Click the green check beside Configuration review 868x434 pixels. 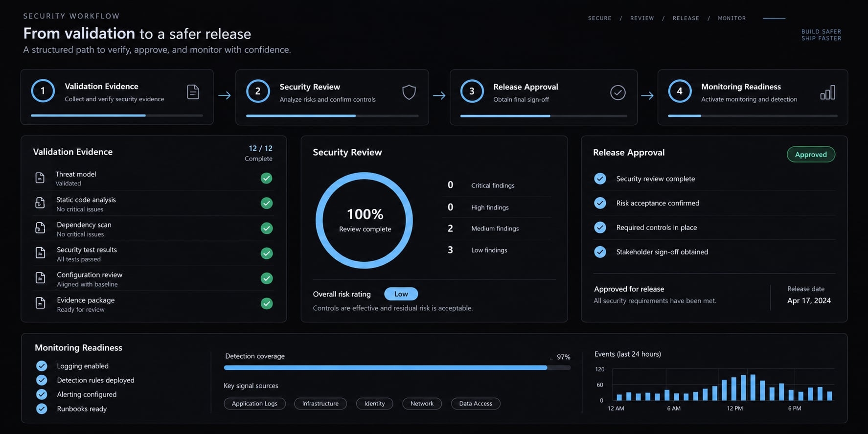point(267,278)
